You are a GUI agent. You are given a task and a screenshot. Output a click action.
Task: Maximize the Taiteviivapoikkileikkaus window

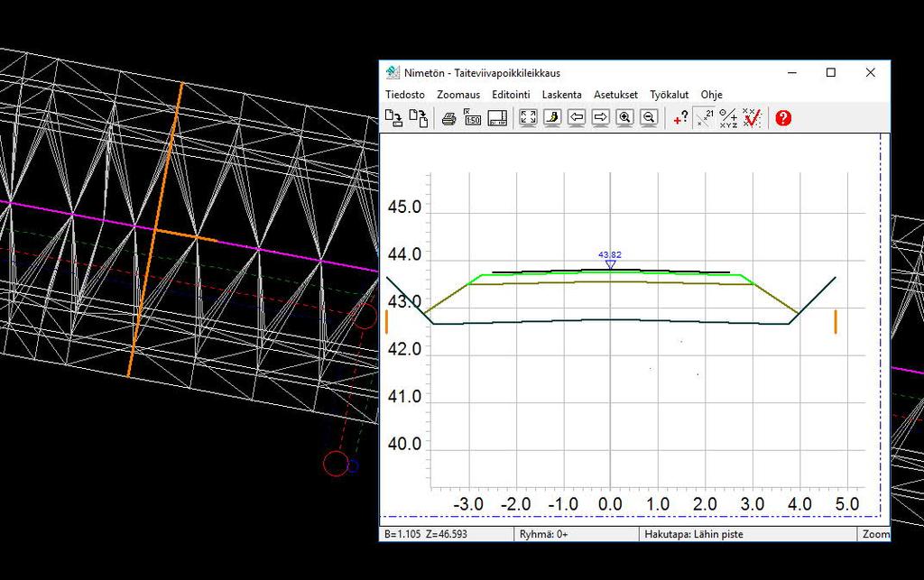(x=831, y=72)
